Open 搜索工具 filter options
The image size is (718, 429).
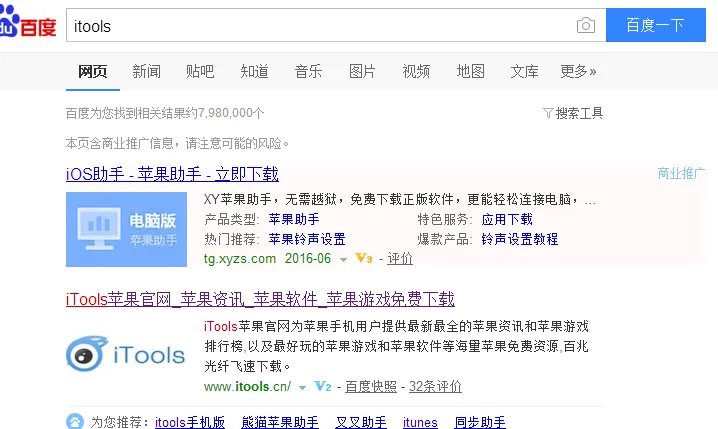(x=573, y=113)
